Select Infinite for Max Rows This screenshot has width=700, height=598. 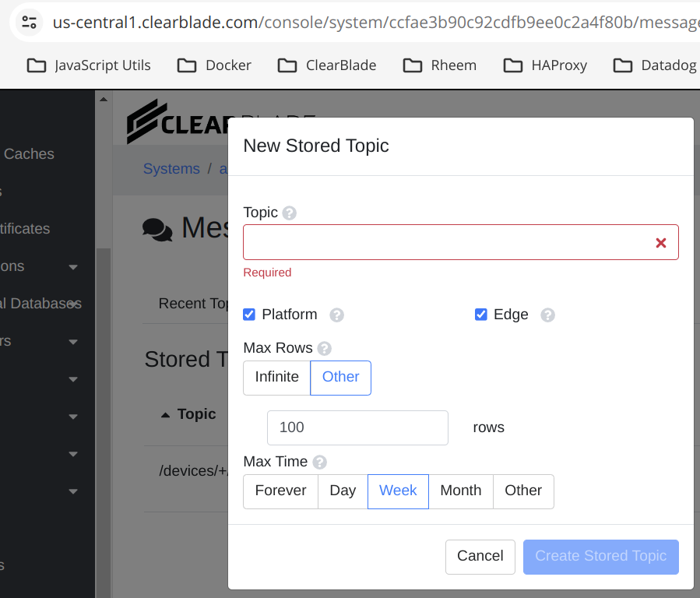coord(276,378)
